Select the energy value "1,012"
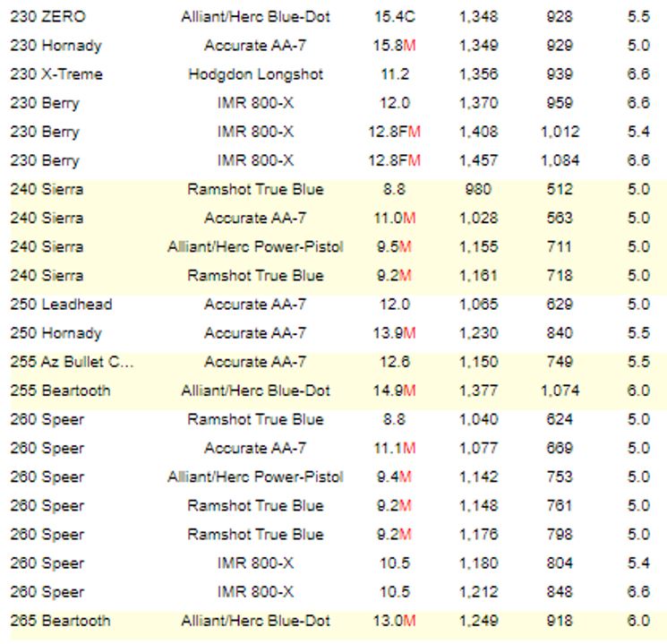The image size is (667, 644). 560,132
